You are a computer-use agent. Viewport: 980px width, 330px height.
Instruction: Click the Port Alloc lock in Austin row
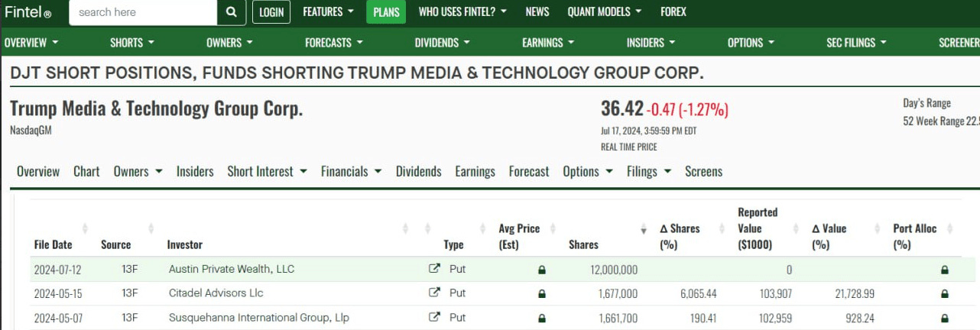tap(945, 270)
